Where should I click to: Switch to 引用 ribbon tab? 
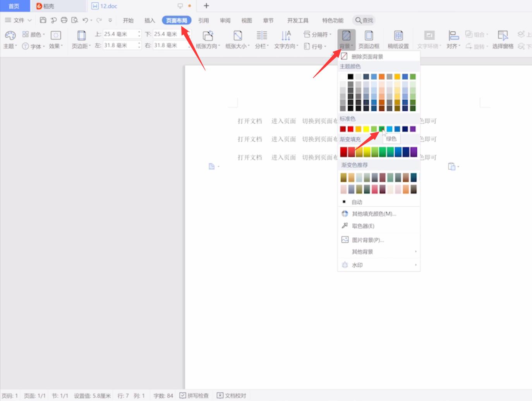203,21
